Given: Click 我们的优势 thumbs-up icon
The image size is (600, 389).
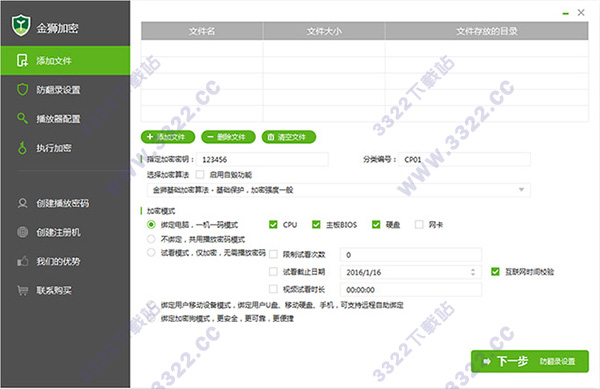Looking at the screenshot, I should click(23, 261).
